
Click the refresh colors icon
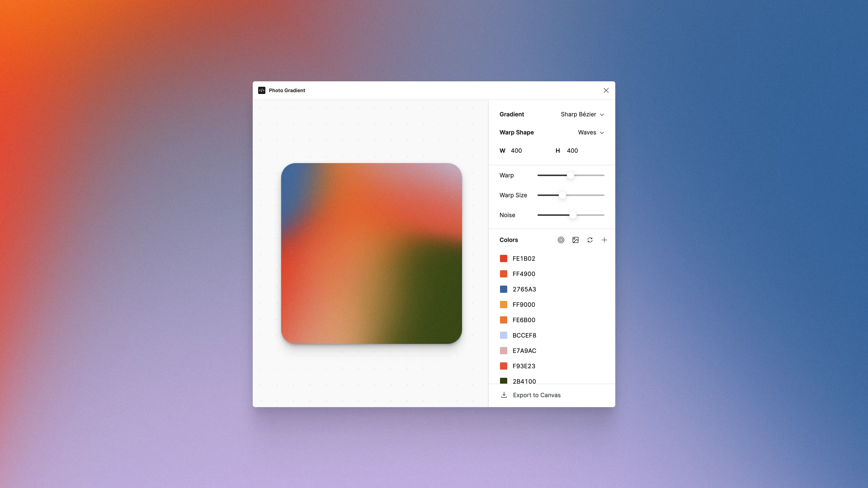[590, 240]
